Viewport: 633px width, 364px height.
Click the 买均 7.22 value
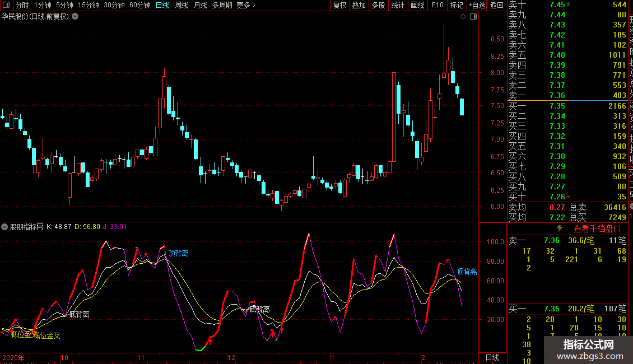(x=557, y=217)
